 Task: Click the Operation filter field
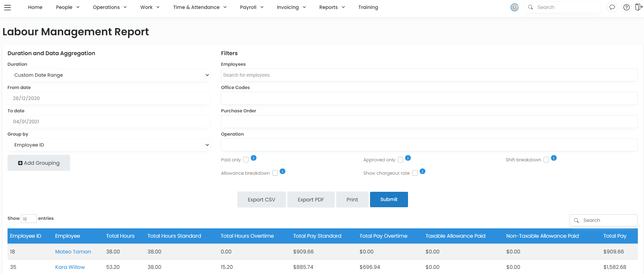click(429, 145)
